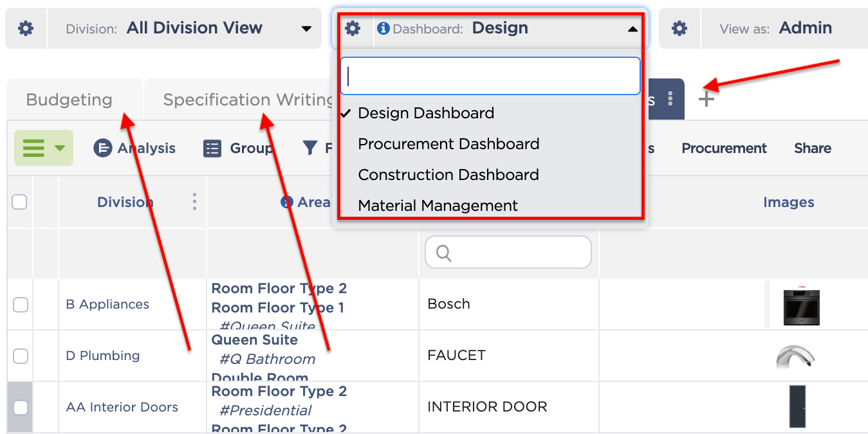Focus the dashboard dropdown search field

(x=490, y=76)
